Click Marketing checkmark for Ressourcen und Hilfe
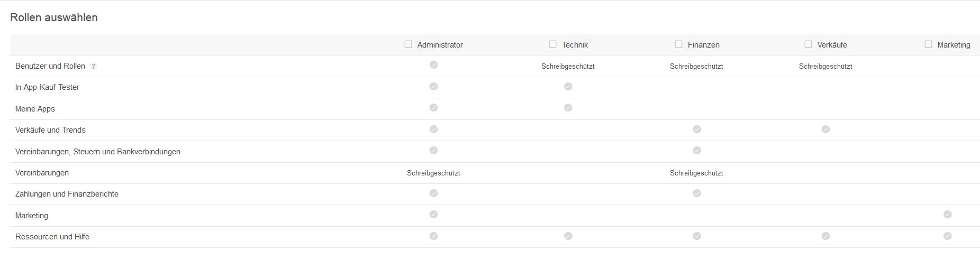 coord(947,236)
